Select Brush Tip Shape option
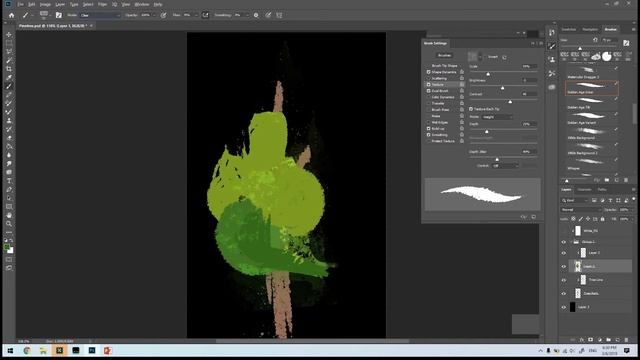This screenshot has height=360, width=640. (444, 65)
